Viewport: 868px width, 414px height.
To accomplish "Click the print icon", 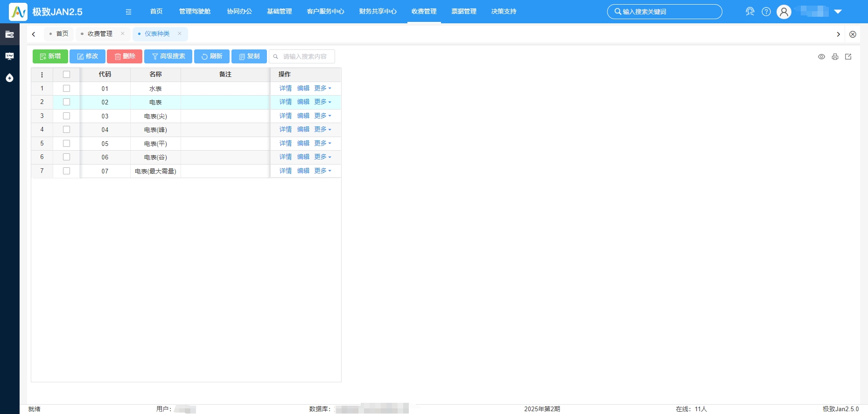I will (x=835, y=57).
